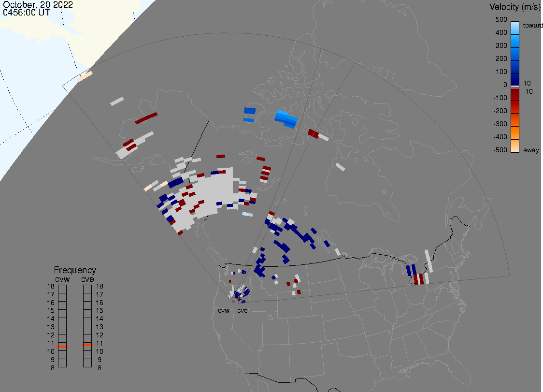543x392 pixels.
Task: Click the red and white striped echoes near the Great Lakes
Action: pos(419,279)
